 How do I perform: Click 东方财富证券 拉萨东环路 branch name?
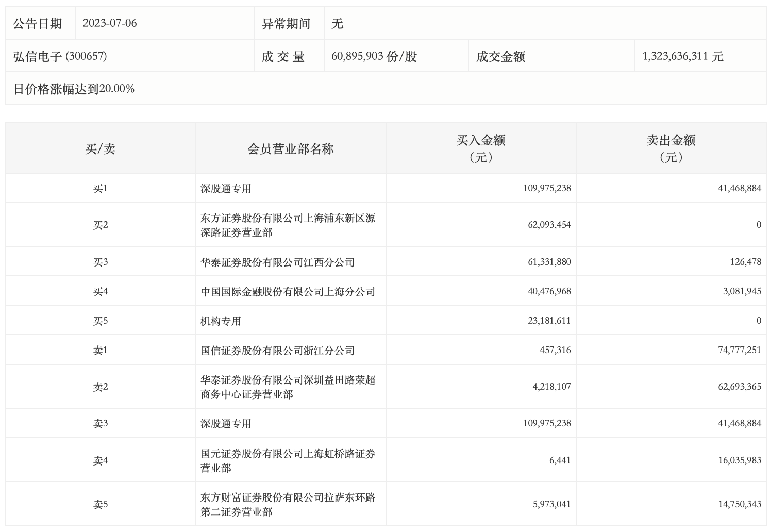point(288,504)
